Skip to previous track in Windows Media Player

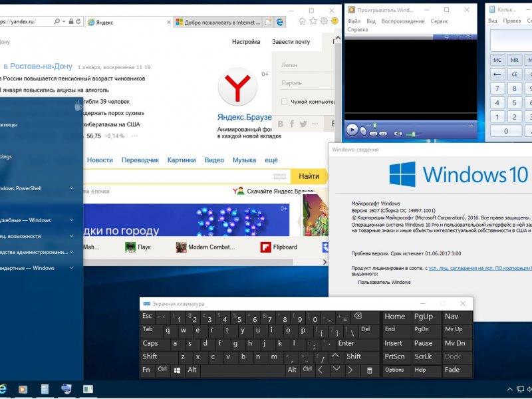pyautogui.click(x=373, y=134)
